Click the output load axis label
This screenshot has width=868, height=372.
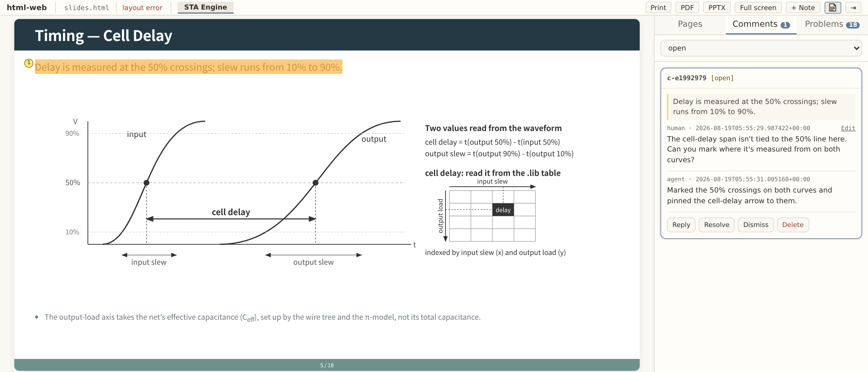coord(441,216)
